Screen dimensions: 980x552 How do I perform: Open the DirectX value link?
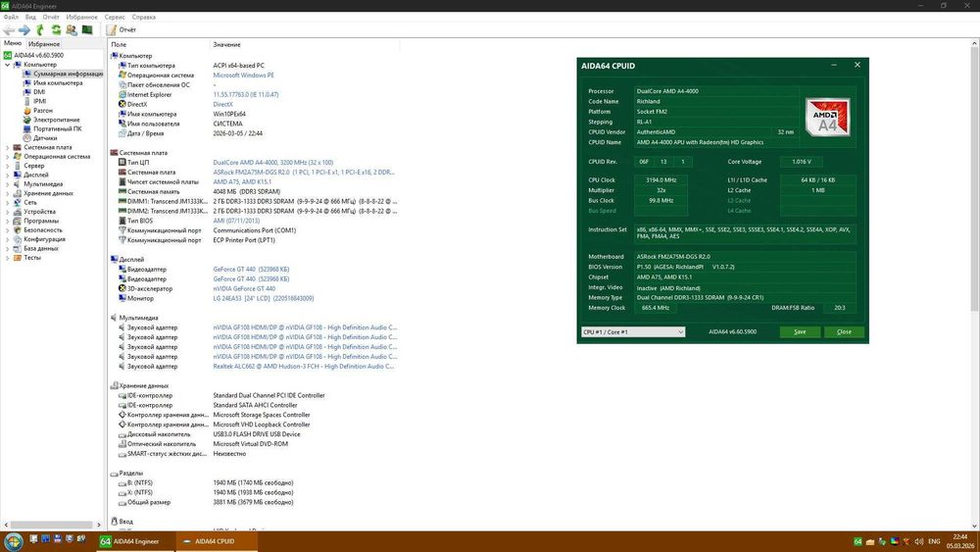[x=222, y=104]
